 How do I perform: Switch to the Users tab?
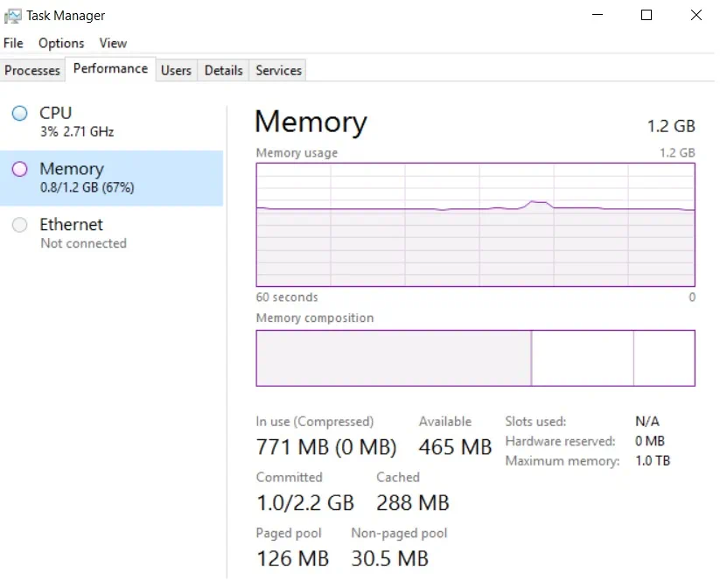pos(176,70)
